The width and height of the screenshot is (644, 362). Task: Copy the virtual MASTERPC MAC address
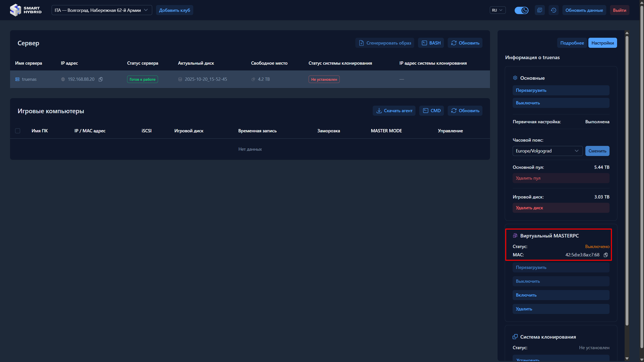(606, 255)
